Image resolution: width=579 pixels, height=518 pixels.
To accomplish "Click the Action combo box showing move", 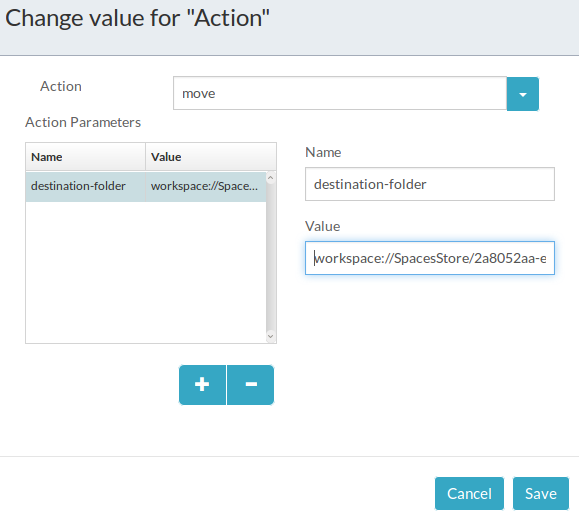I will [x=340, y=93].
